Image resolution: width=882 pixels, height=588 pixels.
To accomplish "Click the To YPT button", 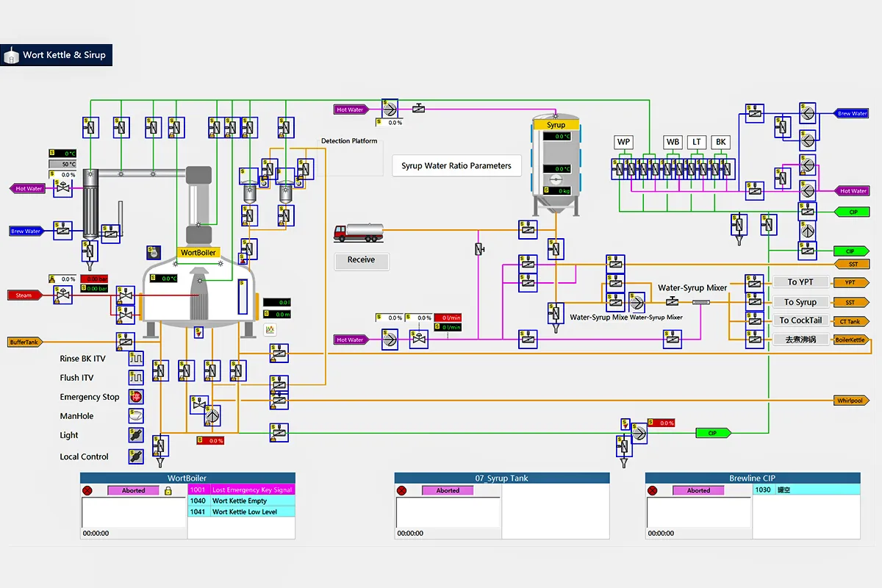I will tap(800, 282).
